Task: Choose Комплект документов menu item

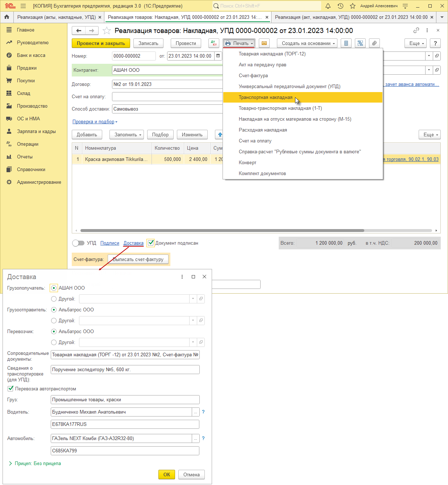Action: pos(303,173)
